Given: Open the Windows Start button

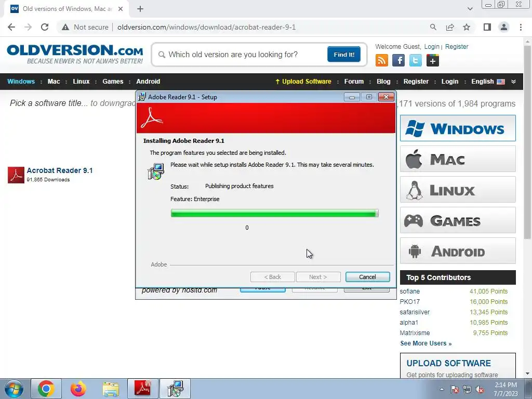Looking at the screenshot, I should 14,389.
